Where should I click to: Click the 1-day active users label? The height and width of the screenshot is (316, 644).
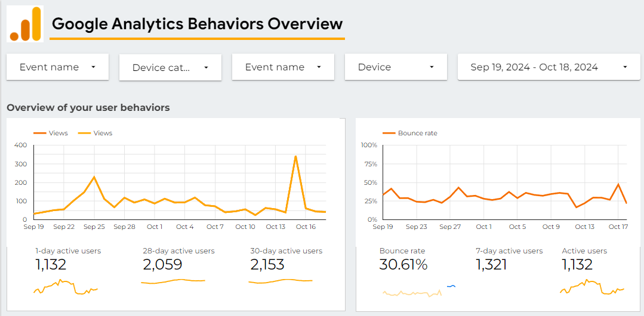point(68,251)
